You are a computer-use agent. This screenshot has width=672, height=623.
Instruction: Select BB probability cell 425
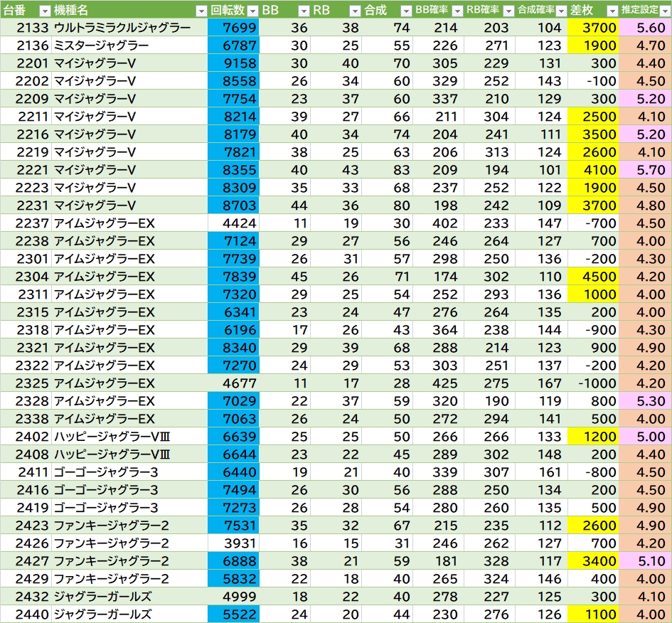tap(439, 383)
